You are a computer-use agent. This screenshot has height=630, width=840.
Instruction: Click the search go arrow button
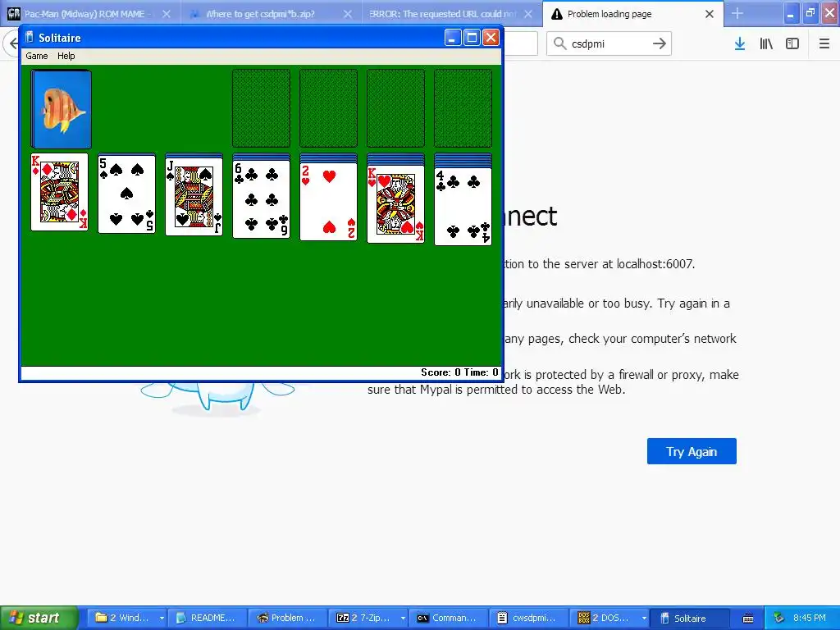click(660, 43)
